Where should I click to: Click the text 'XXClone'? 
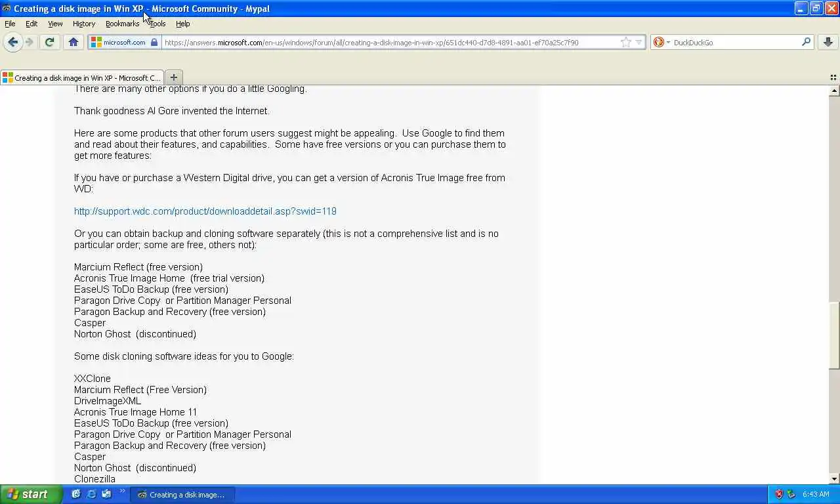(93, 379)
